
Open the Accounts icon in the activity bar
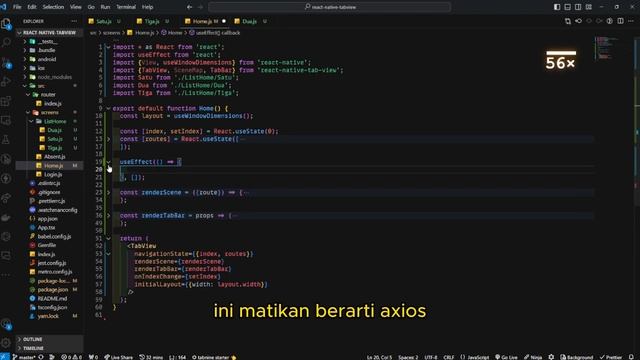(6, 324)
